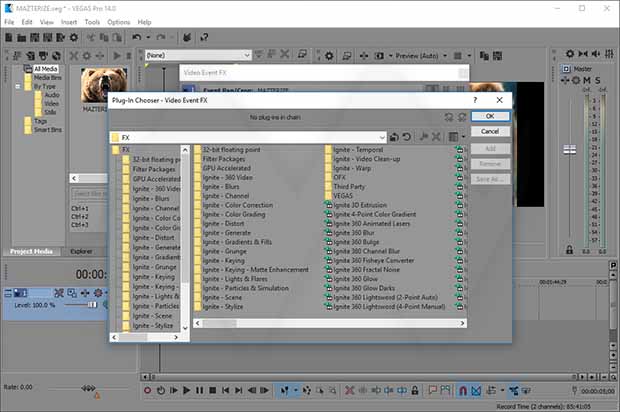Screen dimensions: 620x412
Task: Open the (None) preset dropdown
Action: [246, 55]
